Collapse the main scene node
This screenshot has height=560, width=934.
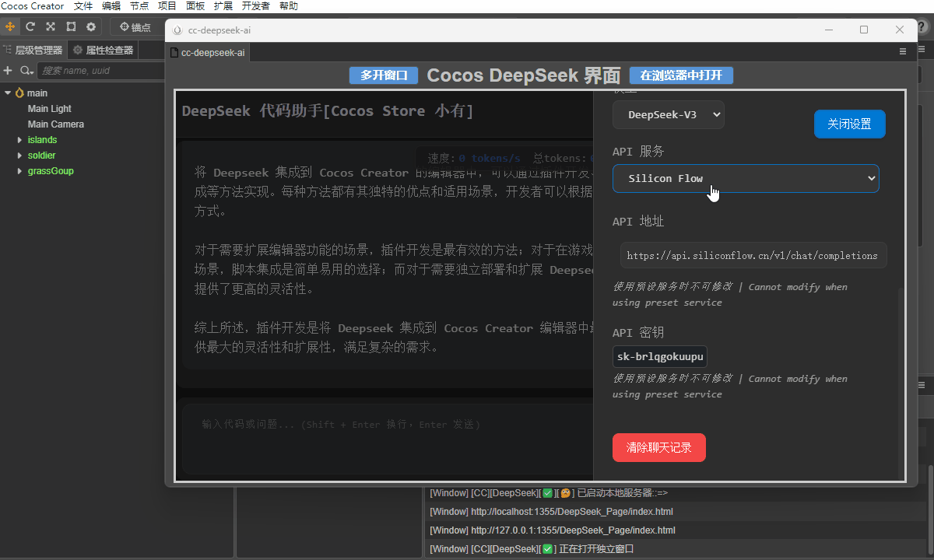[8, 93]
